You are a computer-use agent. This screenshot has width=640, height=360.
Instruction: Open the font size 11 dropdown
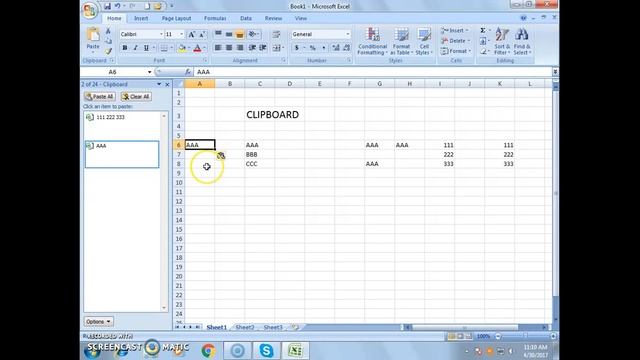point(182,34)
